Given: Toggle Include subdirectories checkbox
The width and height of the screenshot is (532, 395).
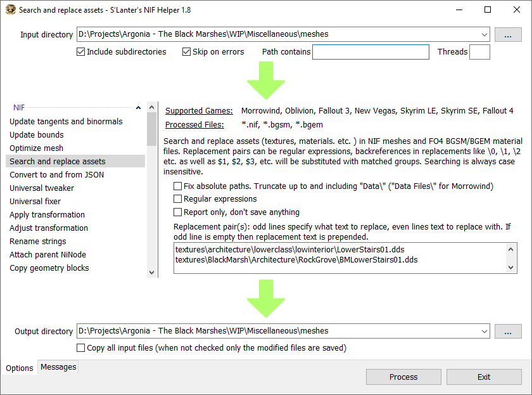Looking at the screenshot, I should click(80, 52).
